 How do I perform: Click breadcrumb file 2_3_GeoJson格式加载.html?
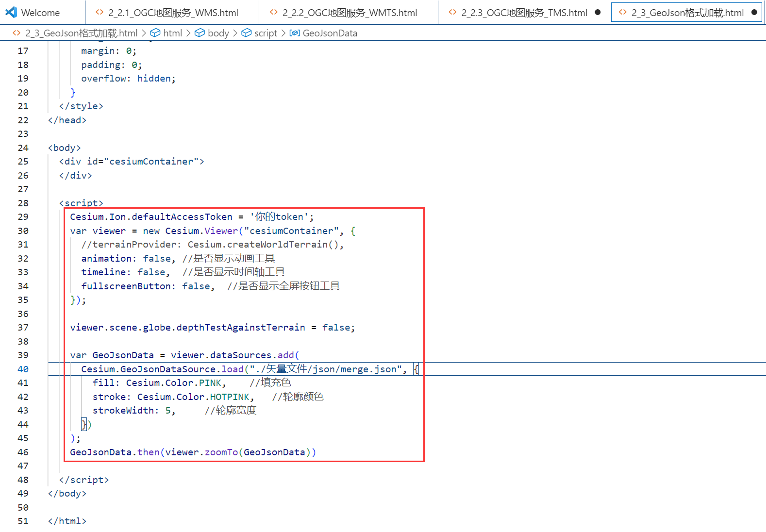[x=82, y=33]
